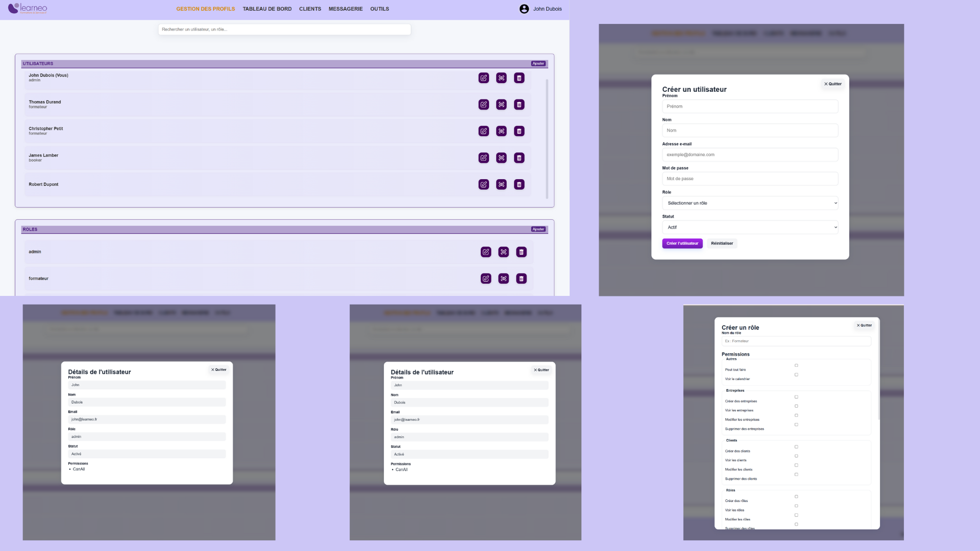Enable 'Créer des entreprises' permission checkbox
The height and width of the screenshot is (551, 980).
point(796,397)
